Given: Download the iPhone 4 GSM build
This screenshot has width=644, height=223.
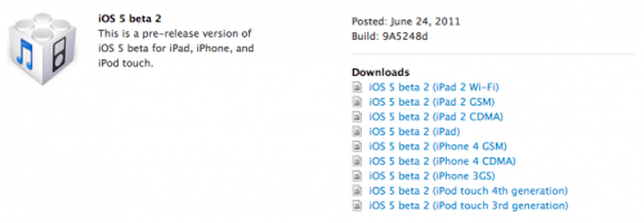Looking at the screenshot, I should click(x=438, y=147).
